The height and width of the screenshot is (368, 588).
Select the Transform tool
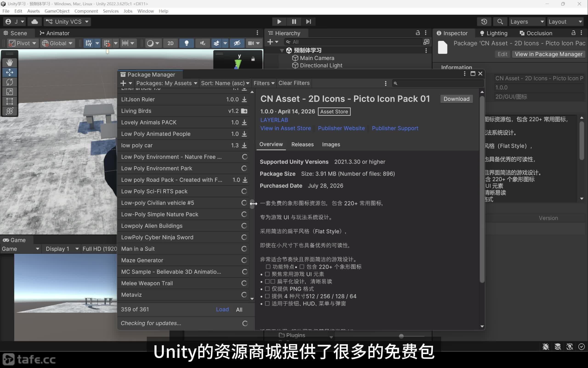pyautogui.click(x=10, y=111)
